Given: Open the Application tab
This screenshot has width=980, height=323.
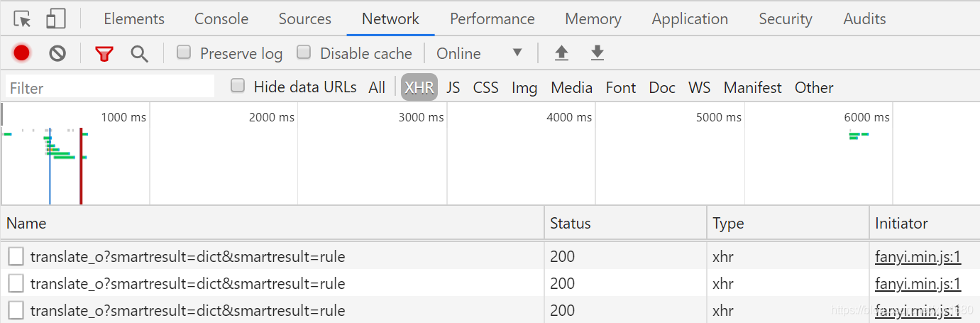Looking at the screenshot, I should click(690, 19).
